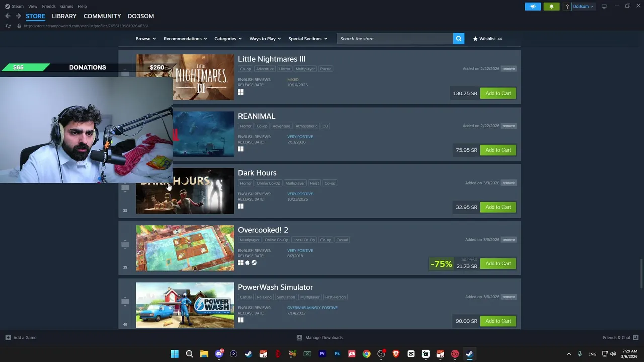Expand the Ways to Play dropdown
Screen dimensions: 644x362
coord(265,39)
